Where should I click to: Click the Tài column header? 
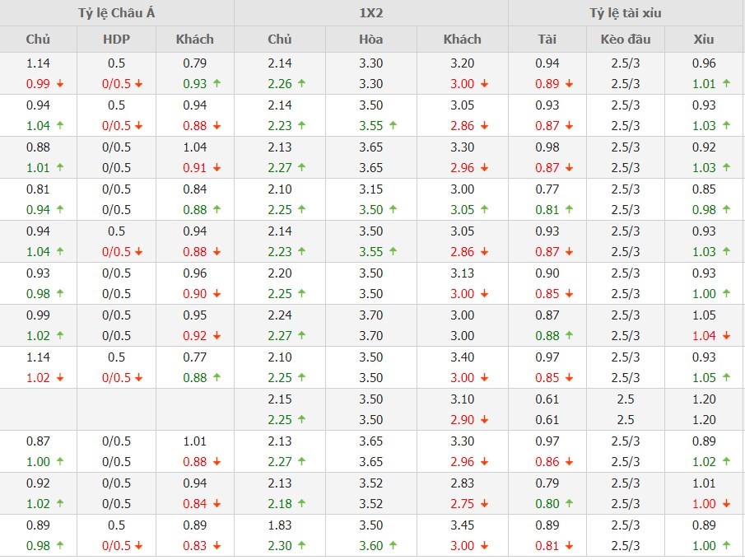point(547,39)
